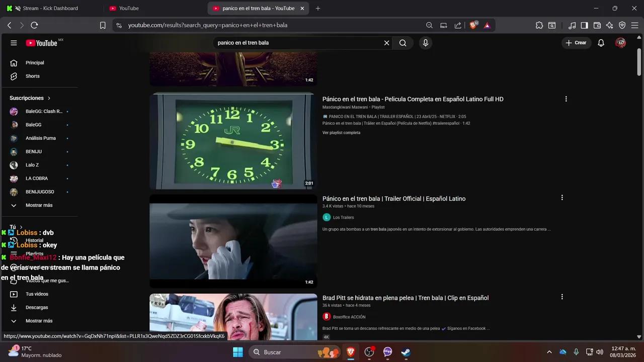Open the Brave VPN shield icon
This screenshot has width=644, height=362.
click(622, 25)
